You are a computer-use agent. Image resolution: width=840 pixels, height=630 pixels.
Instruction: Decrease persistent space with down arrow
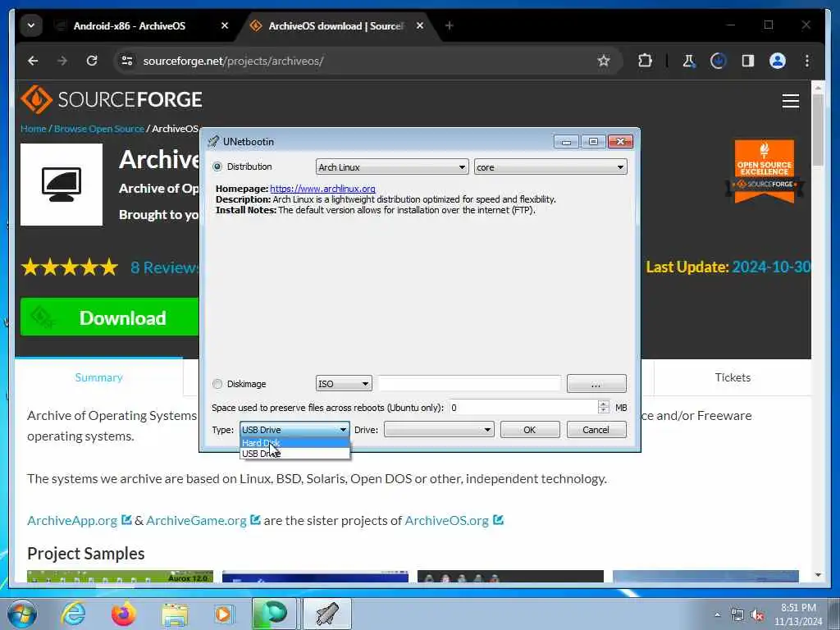pos(603,411)
